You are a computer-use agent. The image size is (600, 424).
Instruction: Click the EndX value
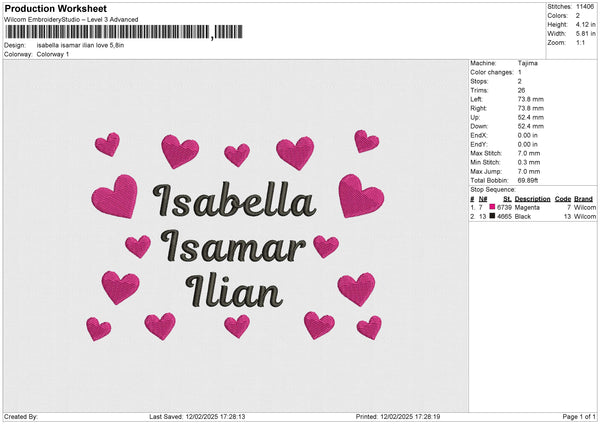tap(528, 135)
